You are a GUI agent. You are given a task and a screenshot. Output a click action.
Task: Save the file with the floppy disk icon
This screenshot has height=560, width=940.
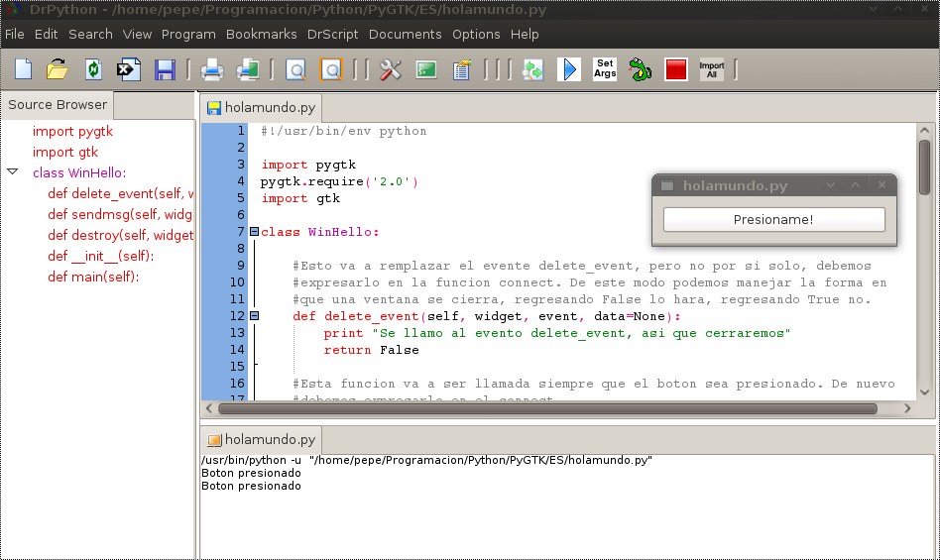pyautogui.click(x=165, y=69)
